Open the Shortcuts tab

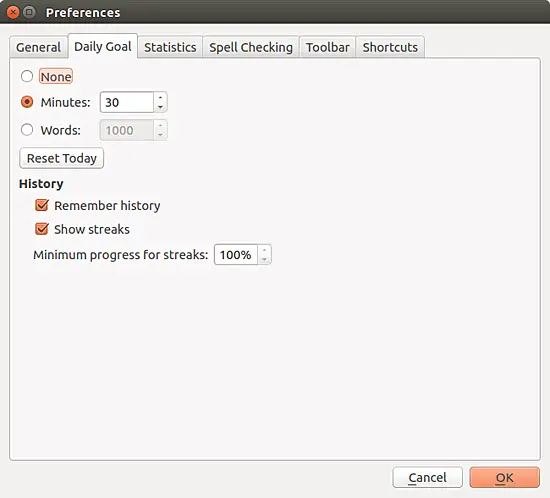390,47
